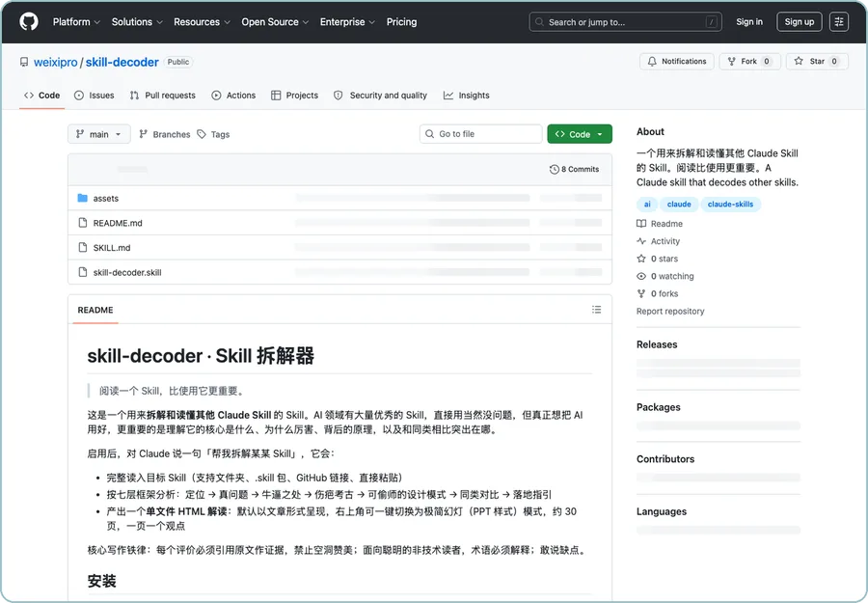Image resolution: width=868 pixels, height=603 pixels.
Task: Click Report repository link
Action: pyautogui.click(x=670, y=312)
